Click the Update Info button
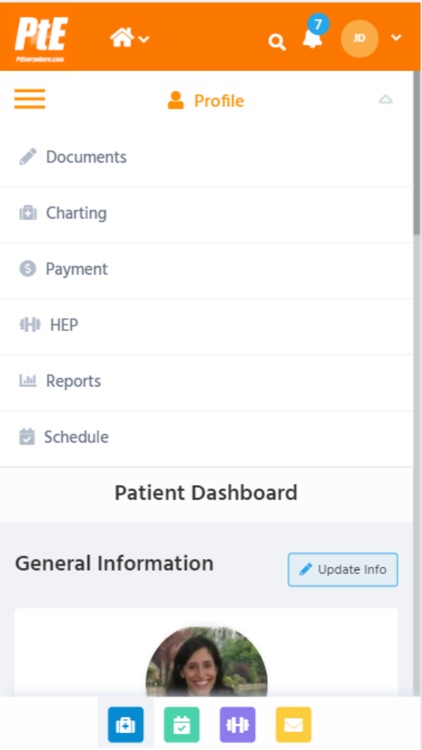This screenshot has height=750, width=422. point(343,570)
